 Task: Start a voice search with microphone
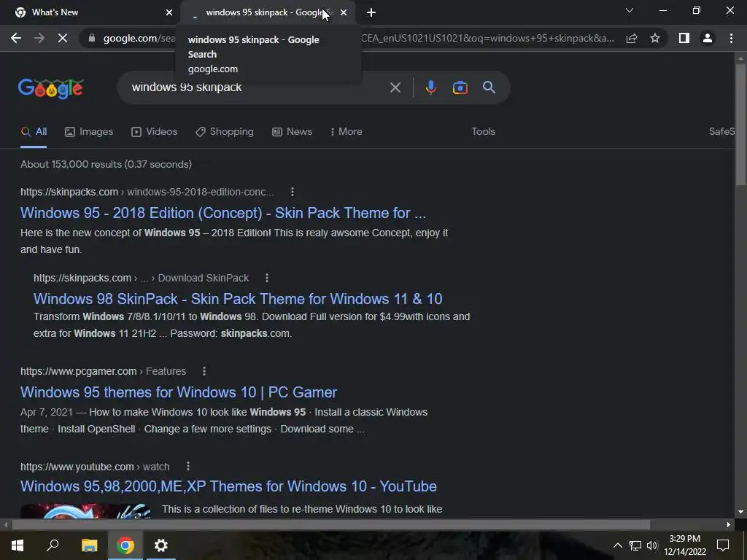tap(430, 87)
